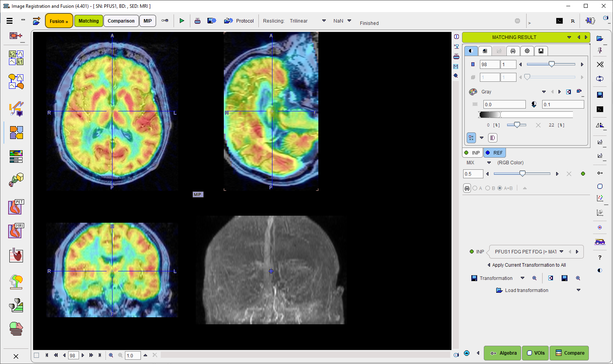Toggle the checkbox at bottom-left of viewer
Viewport: 613px width, 364px height.
[37, 355]
